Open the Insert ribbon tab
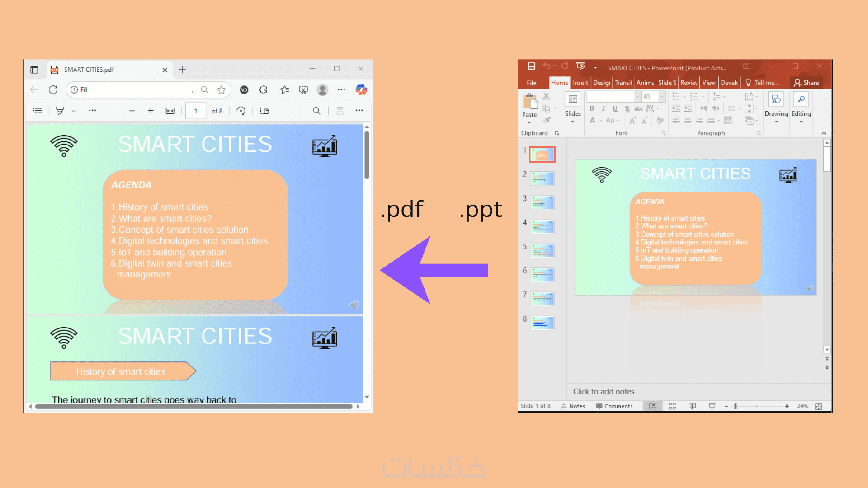The width and height of the screenshot is (868, 488). pyautogui.click(x=580, y=83)
